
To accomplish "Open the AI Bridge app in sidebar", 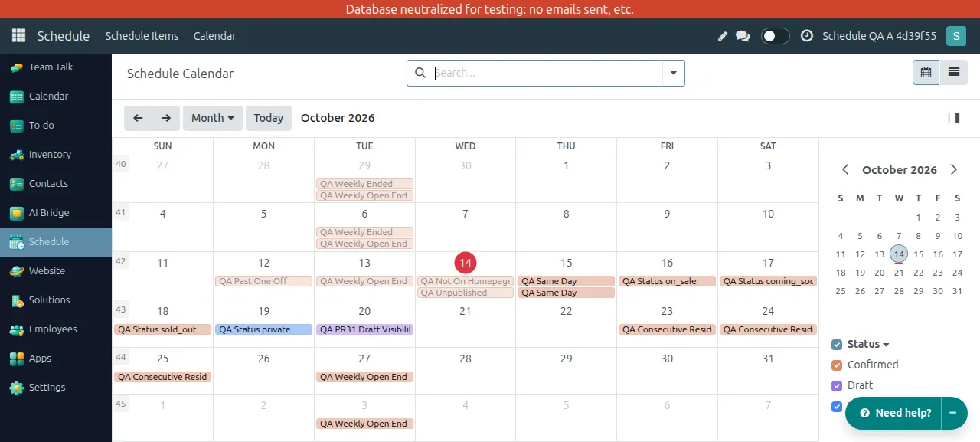I will click(56, 213).
